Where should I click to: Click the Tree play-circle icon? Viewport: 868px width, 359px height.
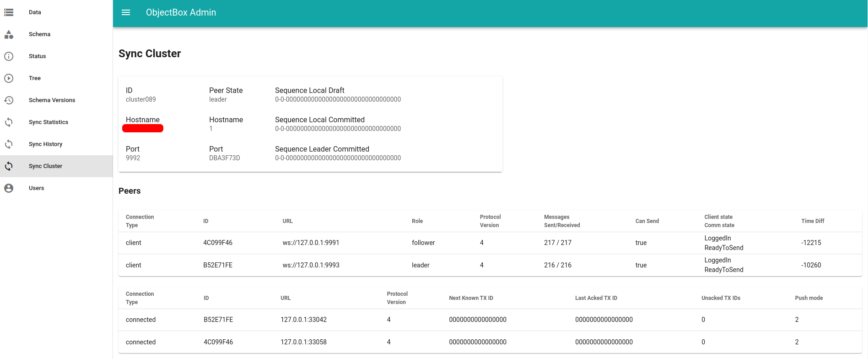click(9, 78)
